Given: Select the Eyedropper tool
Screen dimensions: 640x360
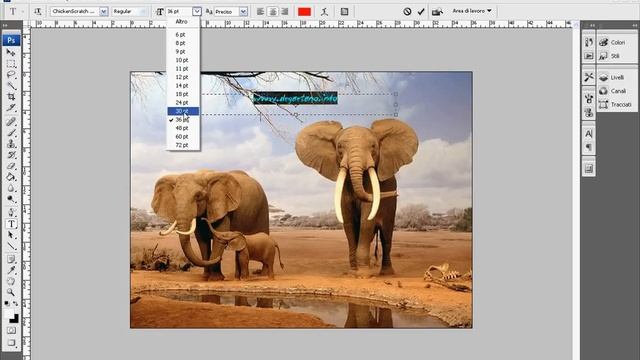Looking at the screenshot, I should coord(11,270).
